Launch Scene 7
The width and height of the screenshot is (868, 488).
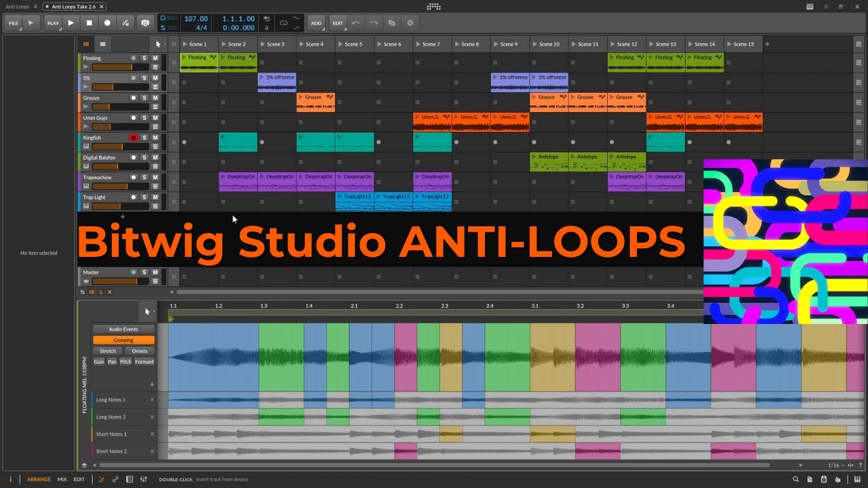point(418,44)
